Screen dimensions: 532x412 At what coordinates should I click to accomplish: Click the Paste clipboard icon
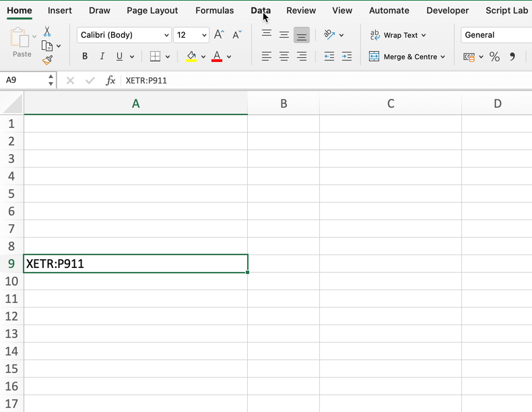(20, 37)
